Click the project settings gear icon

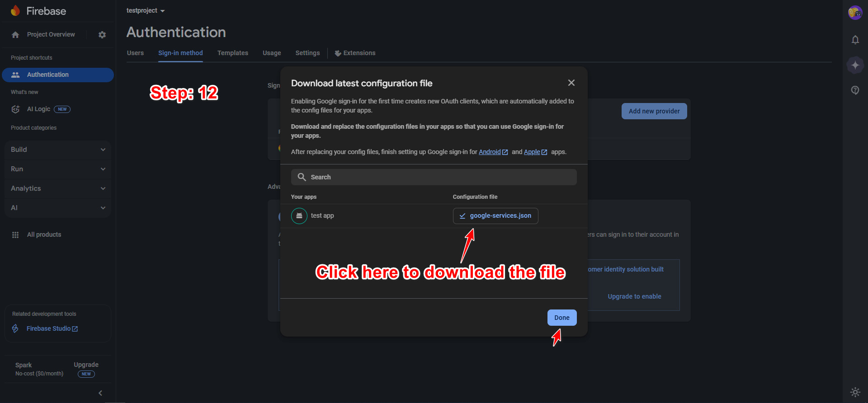tap(102, 35)
